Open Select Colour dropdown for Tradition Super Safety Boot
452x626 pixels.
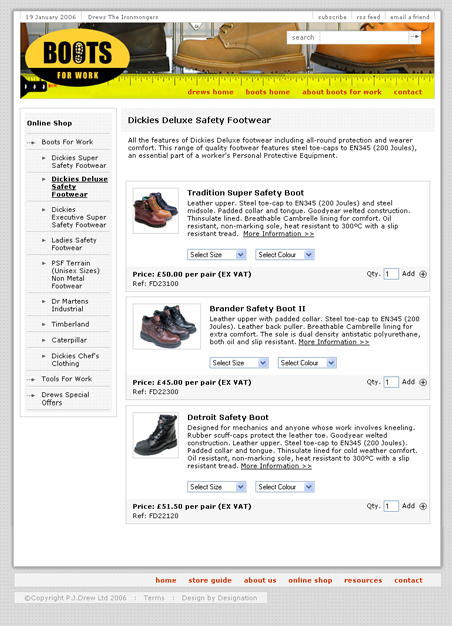click(x=285, y=255)
